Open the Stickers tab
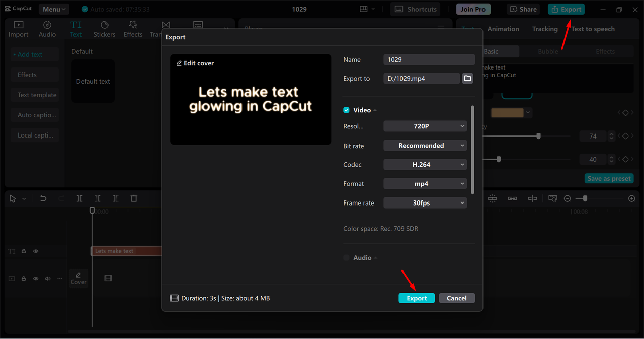The width and height of the screenshot is (644, 339). (104, 29)
